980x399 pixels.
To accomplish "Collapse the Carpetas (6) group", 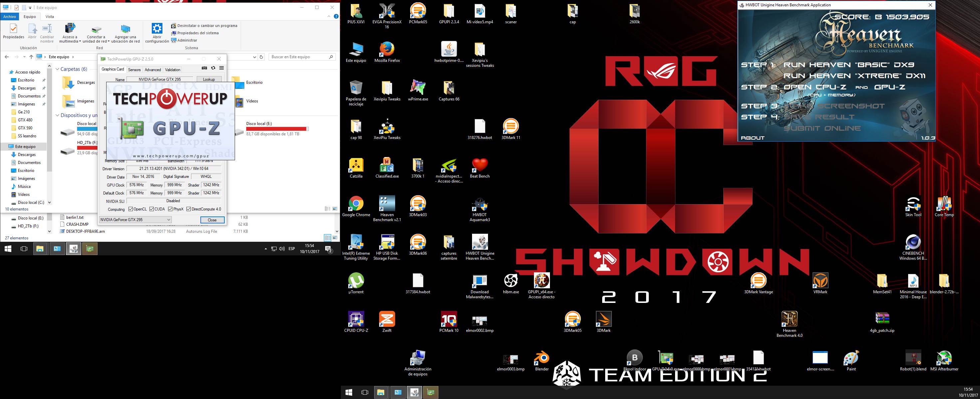I will (58, 69).
